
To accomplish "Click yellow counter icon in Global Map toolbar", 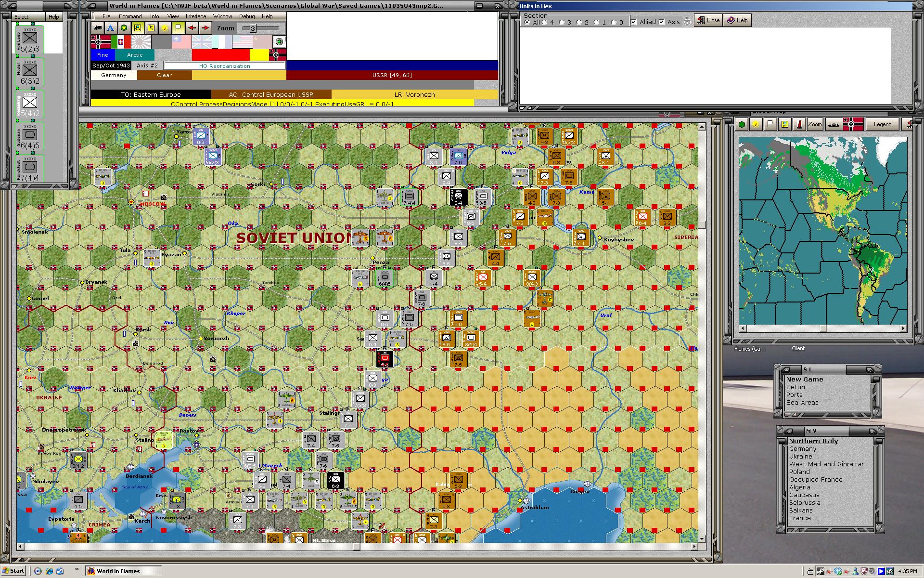I will 784,124.
